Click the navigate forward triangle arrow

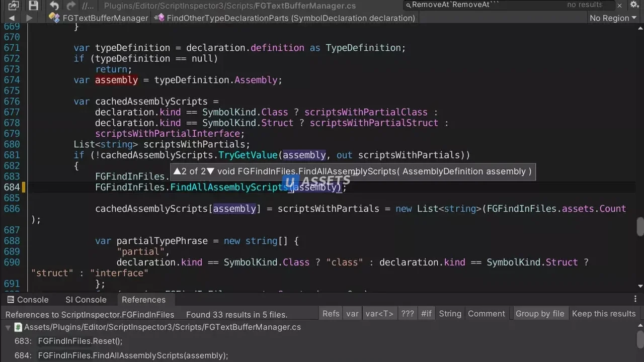(29, 18)
